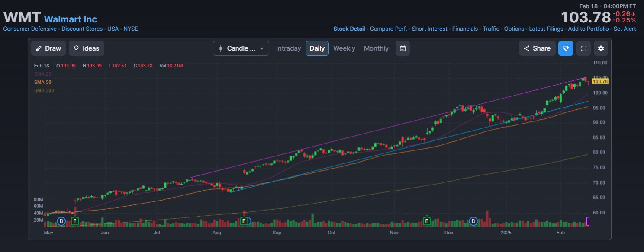The image size is (644, 252).
Task: Expand the Candle chart type dropdown
Action: click(241, 48)
